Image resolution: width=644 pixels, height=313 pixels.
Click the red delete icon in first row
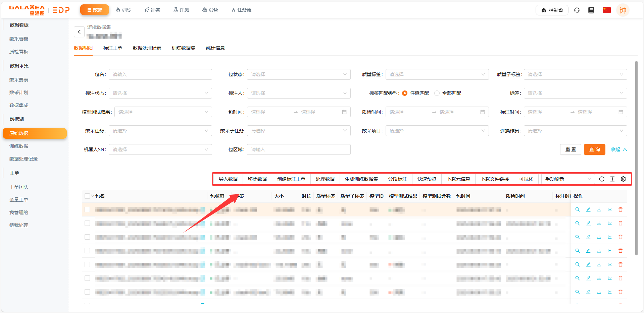click(x=621, y=209)
